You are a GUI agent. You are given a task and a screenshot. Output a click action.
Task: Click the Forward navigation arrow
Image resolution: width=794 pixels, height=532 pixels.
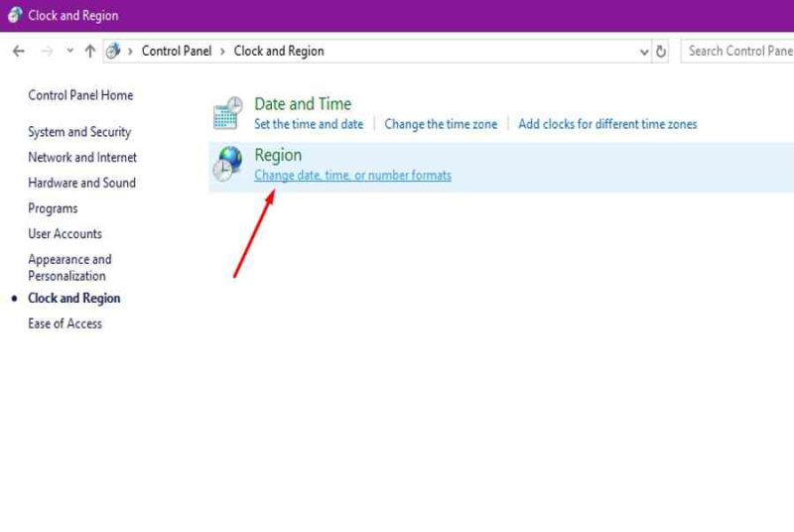click(47, 52)
